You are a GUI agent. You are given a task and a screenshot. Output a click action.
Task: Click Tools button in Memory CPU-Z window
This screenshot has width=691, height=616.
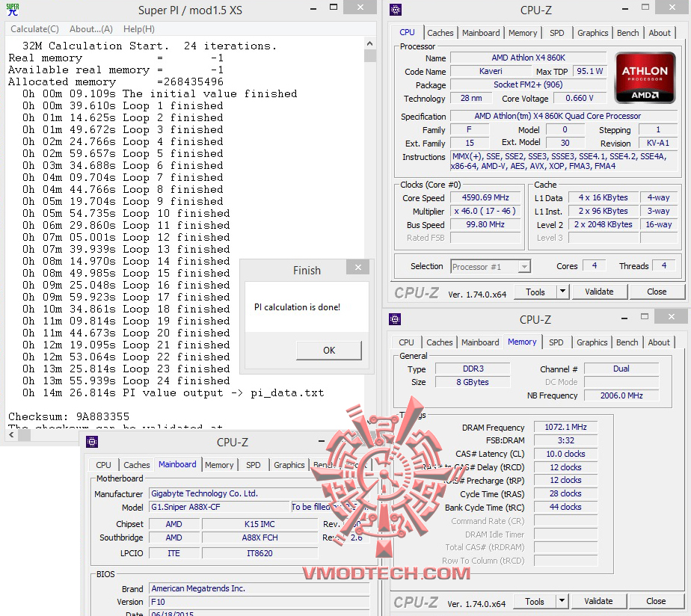[534, 602]
